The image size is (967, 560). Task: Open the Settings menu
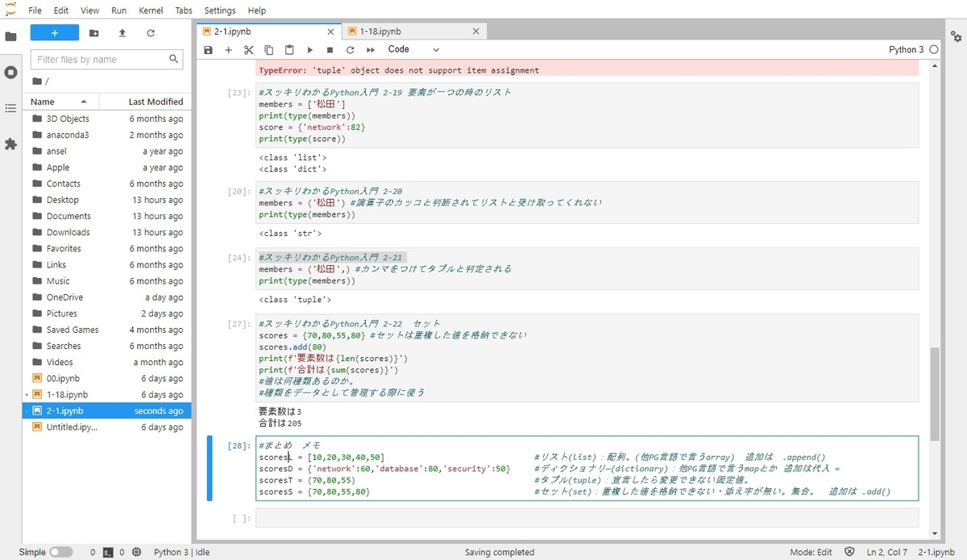coord(220,10)
